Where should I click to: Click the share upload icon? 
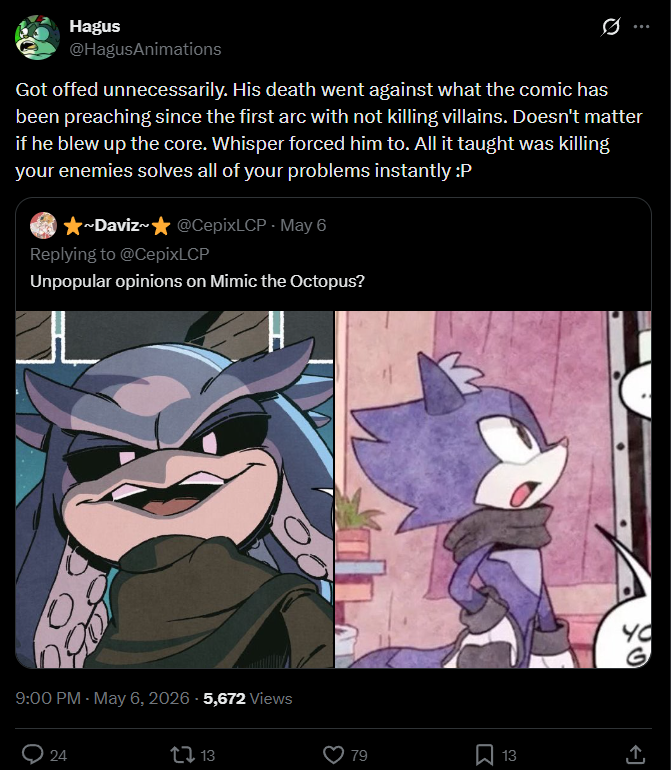click(635, 754)
